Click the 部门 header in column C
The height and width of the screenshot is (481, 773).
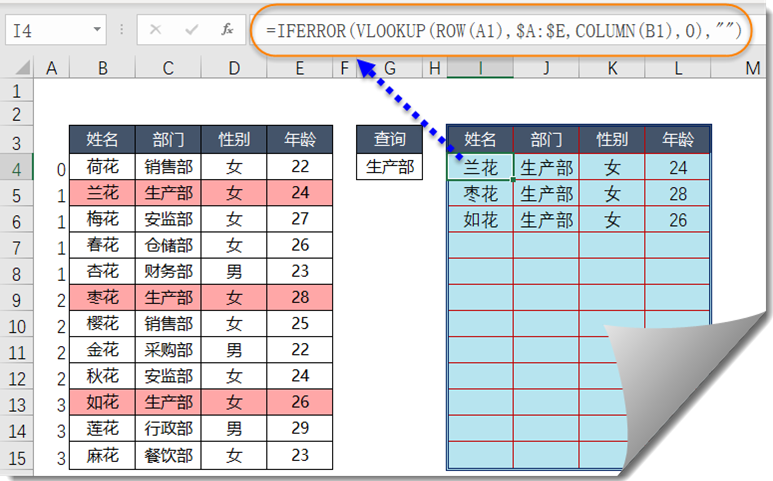tap(168, 139)
